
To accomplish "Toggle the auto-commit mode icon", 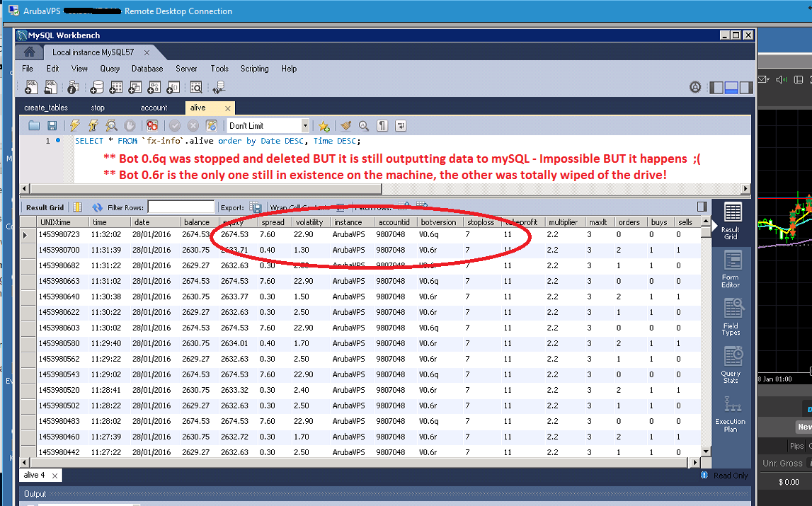I will point(211,125).
